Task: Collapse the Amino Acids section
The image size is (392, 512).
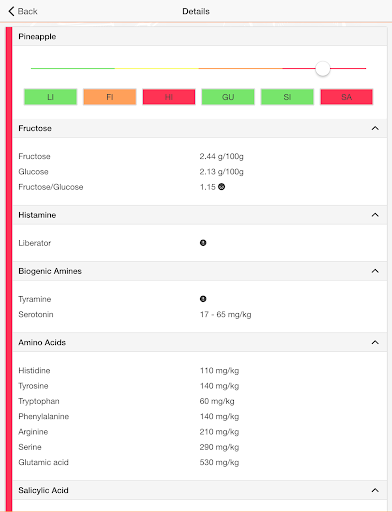Action: coord(375,342)
